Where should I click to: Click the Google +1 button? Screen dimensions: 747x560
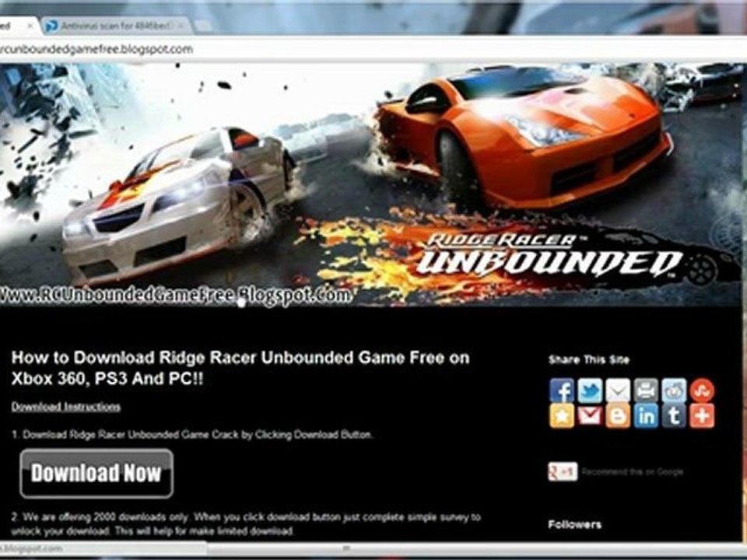563,471
